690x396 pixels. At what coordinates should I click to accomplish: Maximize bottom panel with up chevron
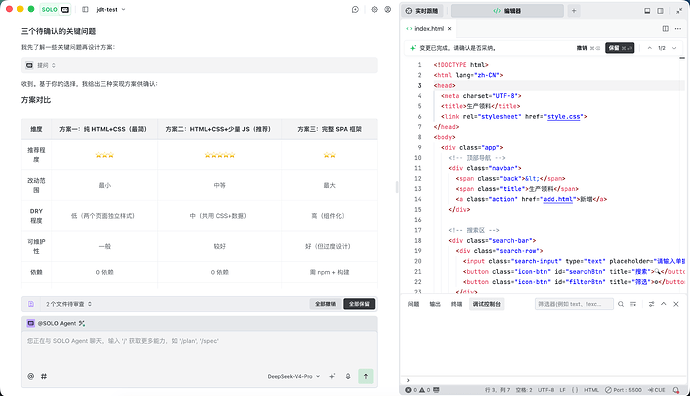664,304
